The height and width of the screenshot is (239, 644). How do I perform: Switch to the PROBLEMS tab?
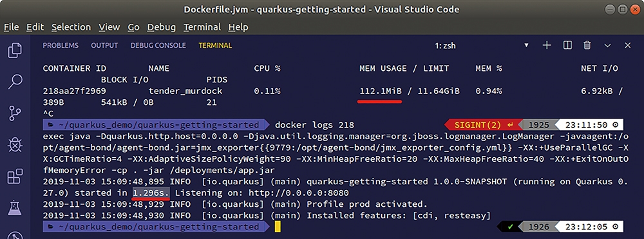61,46
